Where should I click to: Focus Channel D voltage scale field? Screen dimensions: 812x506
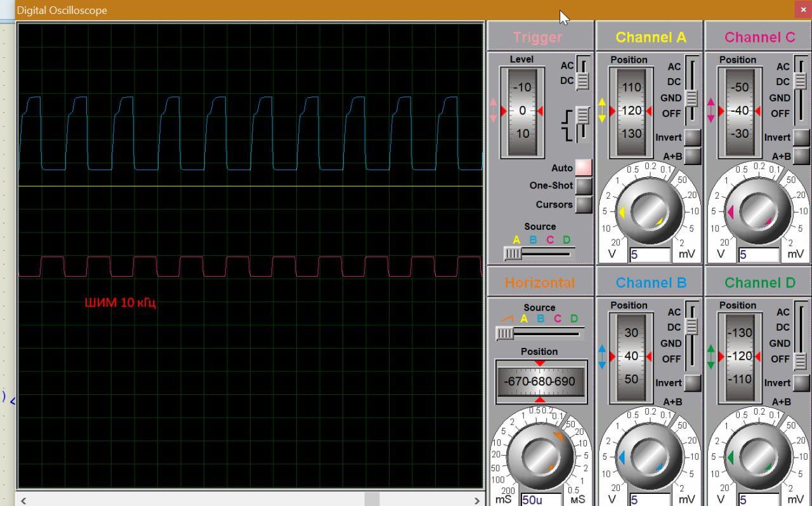coord(759,500)
